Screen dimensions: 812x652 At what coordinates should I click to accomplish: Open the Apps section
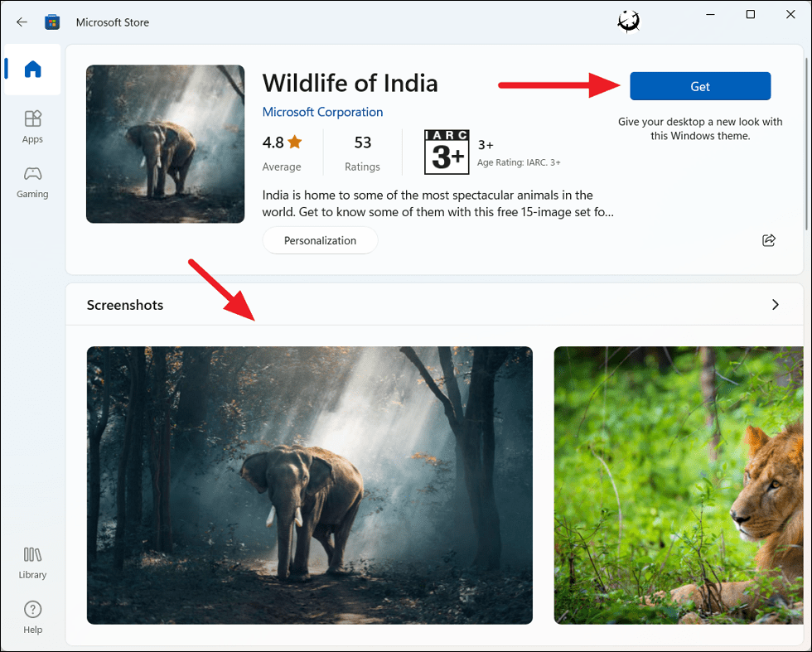pos(32,127)
